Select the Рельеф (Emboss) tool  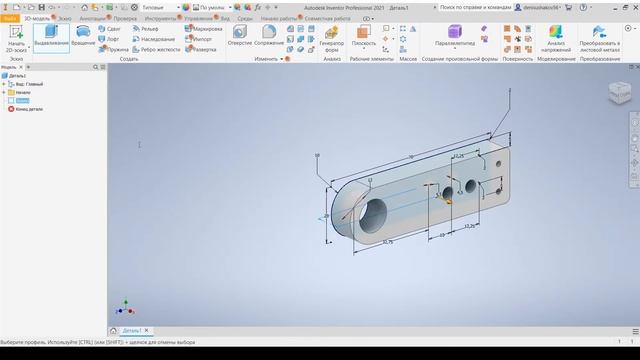tap(145, 29)
